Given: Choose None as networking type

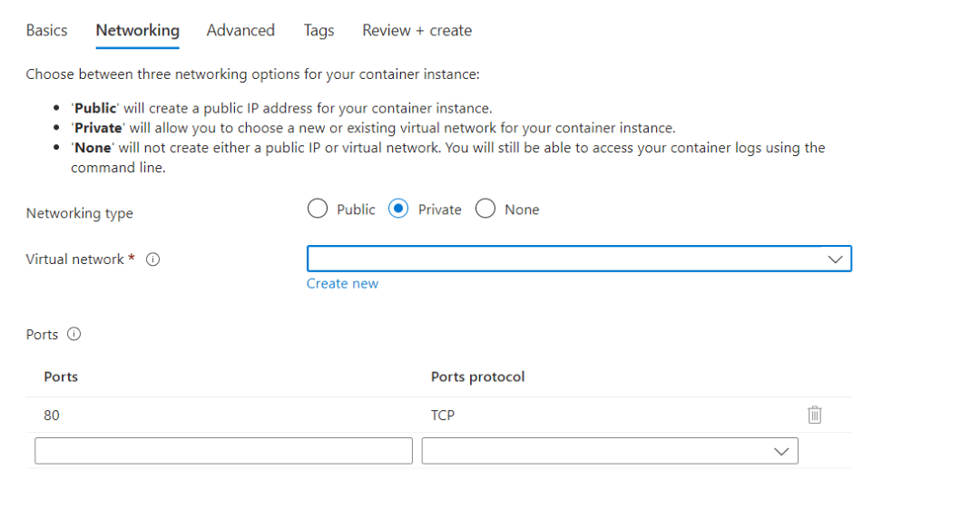Looking at the screenshot, I should (485, 210).
